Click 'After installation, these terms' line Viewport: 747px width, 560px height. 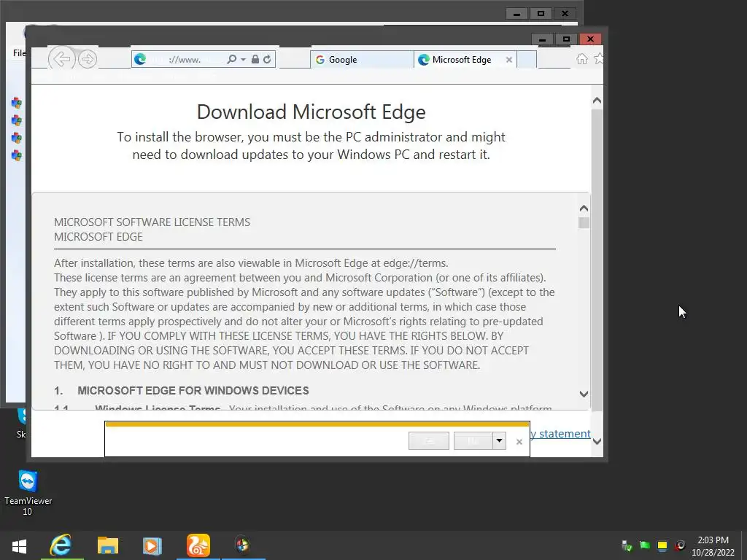tap(251, 263)
